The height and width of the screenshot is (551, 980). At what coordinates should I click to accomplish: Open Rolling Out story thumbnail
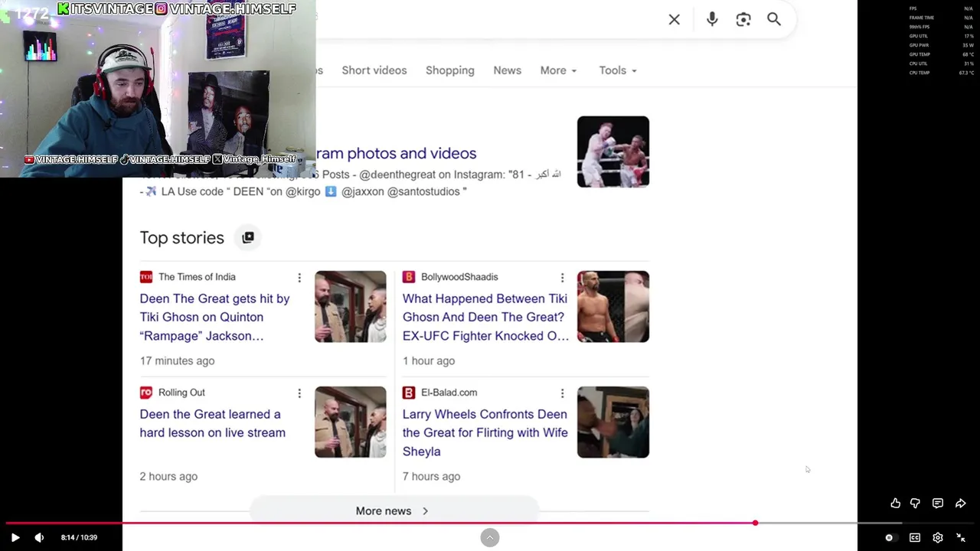[350, 422]
